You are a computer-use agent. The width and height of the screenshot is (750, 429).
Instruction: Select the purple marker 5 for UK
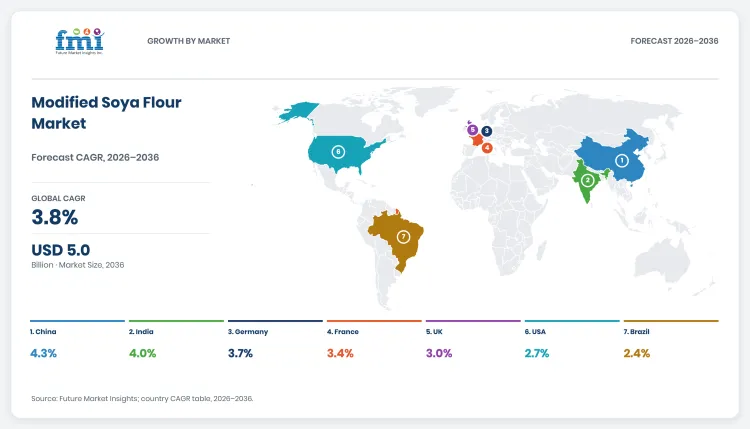[472, 130]
